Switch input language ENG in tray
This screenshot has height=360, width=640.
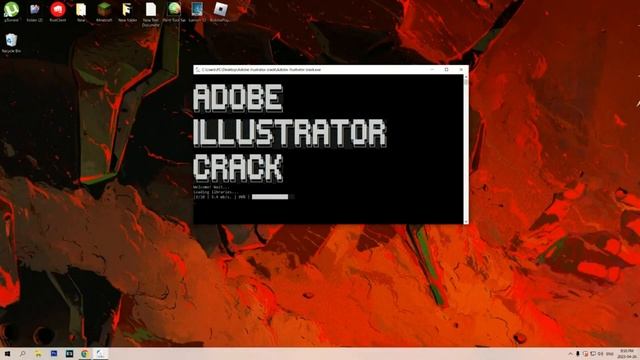pos(610,353)
